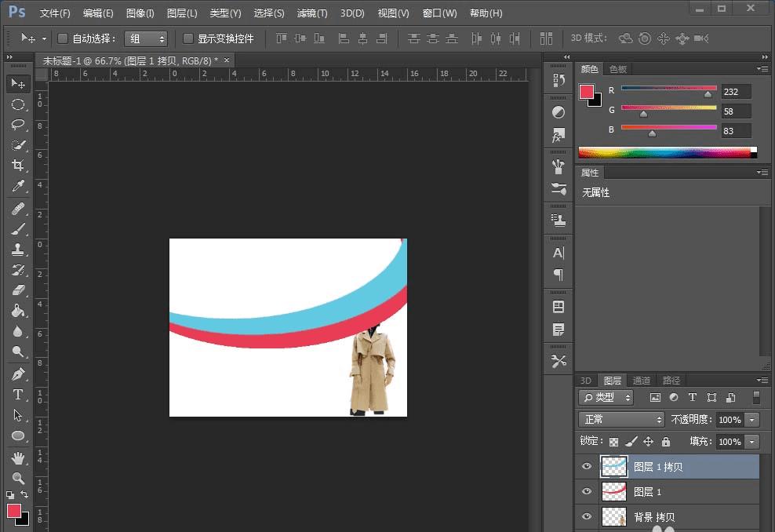The width and height of the screenshot is (775, 532).
Task: Select the Eraser tool
Action: pyautogui.click(x=18, y=290)
